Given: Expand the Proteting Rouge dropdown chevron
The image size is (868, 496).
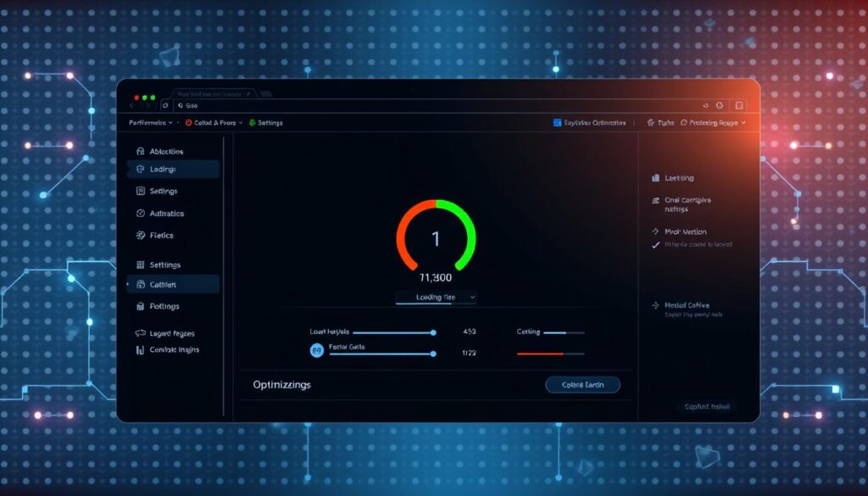Looking at the screenshot, I should 743,123.
